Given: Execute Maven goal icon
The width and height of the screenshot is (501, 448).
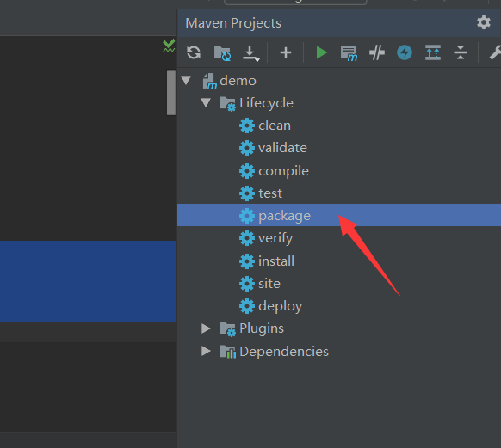Looking at the screenshot, I should coord(349,53).
